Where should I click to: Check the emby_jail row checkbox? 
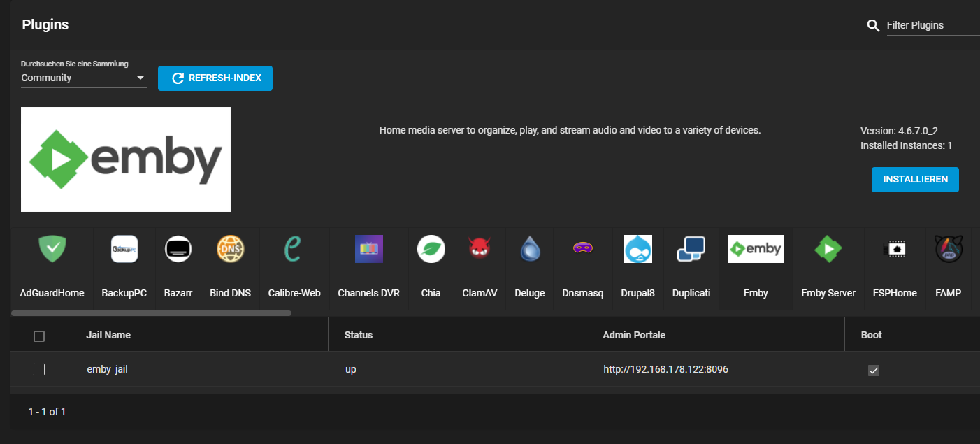click(39, 369)
